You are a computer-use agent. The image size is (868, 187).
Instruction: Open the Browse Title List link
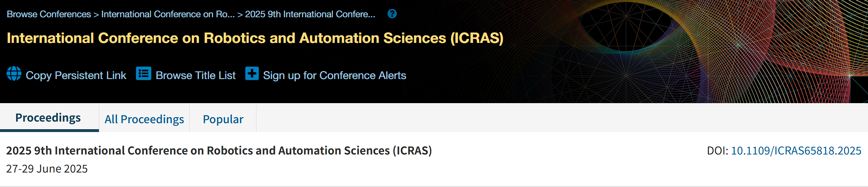click(195, 75)
